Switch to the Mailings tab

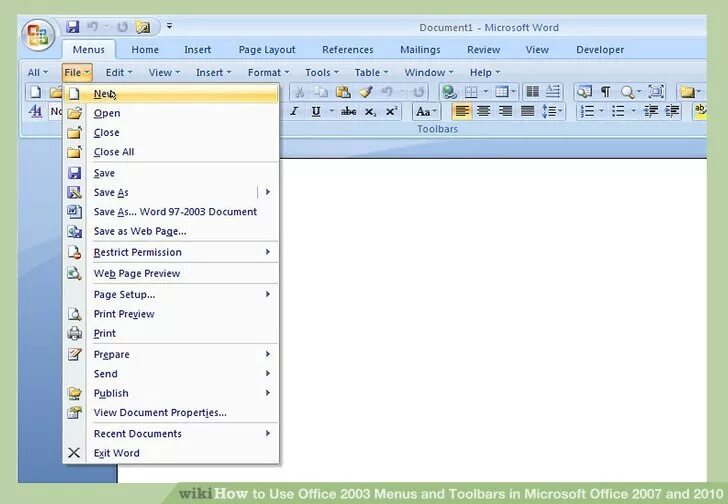click(420, 50)
